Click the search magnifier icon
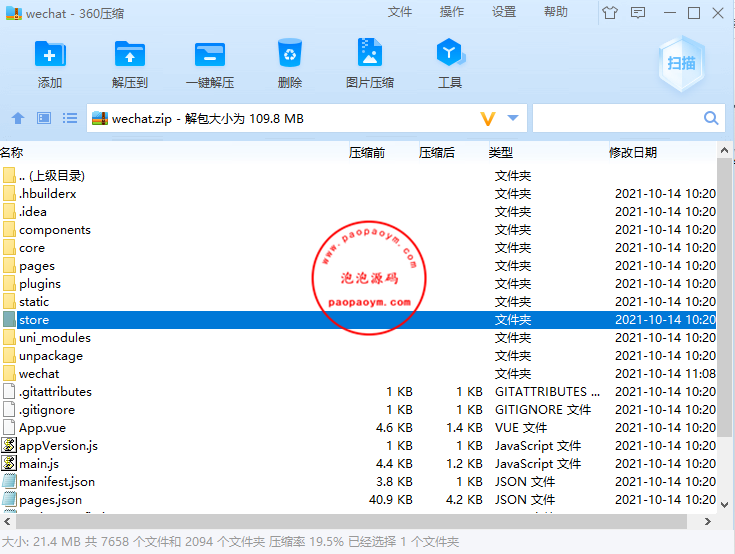 711,118
